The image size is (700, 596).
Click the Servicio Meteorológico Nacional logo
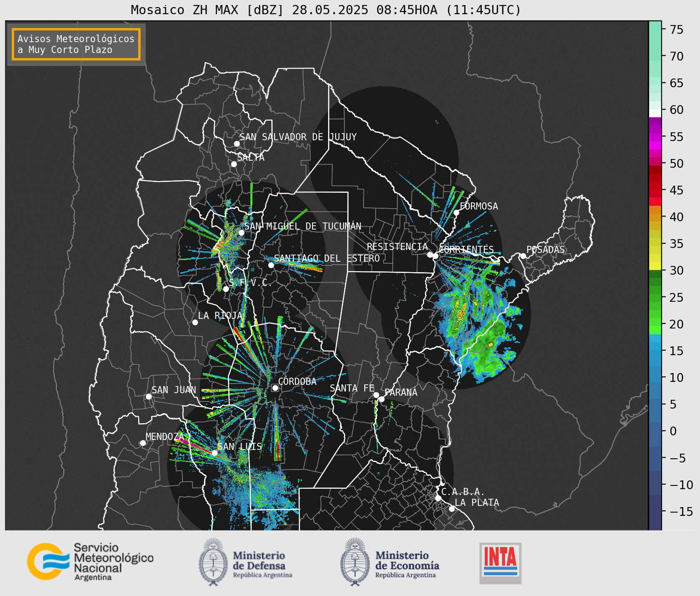(x=91, y=561)
